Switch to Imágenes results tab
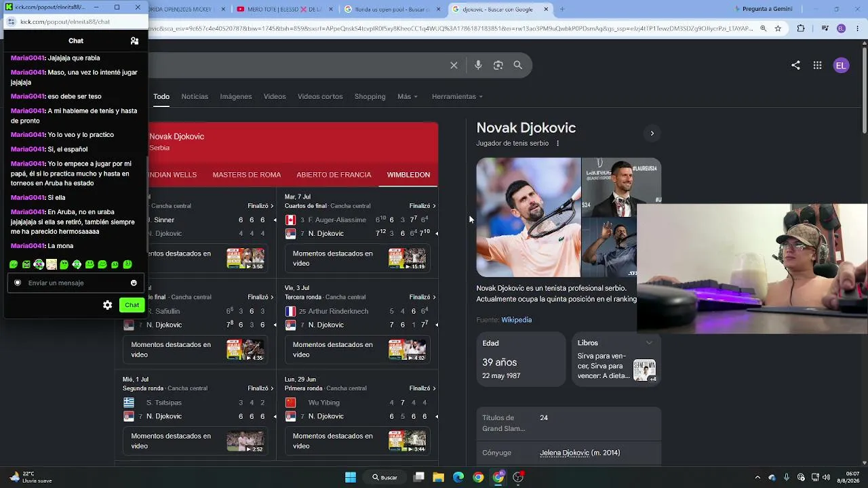The width and height of the screenshot is (868, 488). 236,96
